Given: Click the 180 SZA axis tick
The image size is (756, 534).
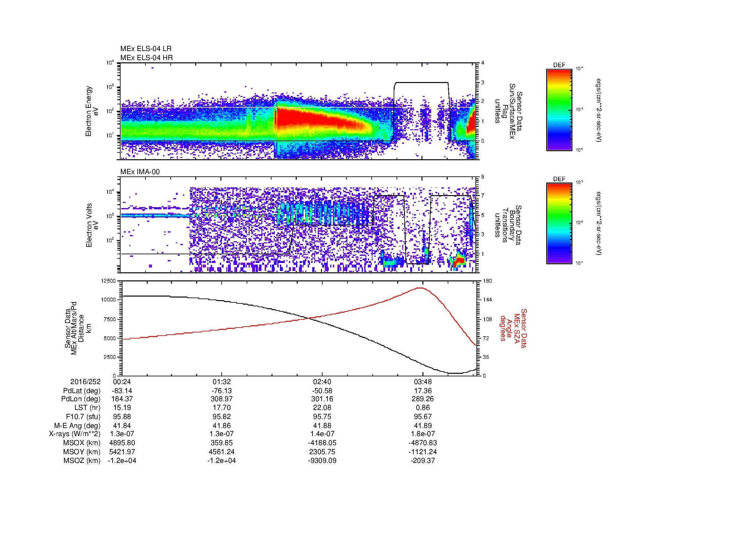Looking at the screenshot, I should tap(488, 281).
